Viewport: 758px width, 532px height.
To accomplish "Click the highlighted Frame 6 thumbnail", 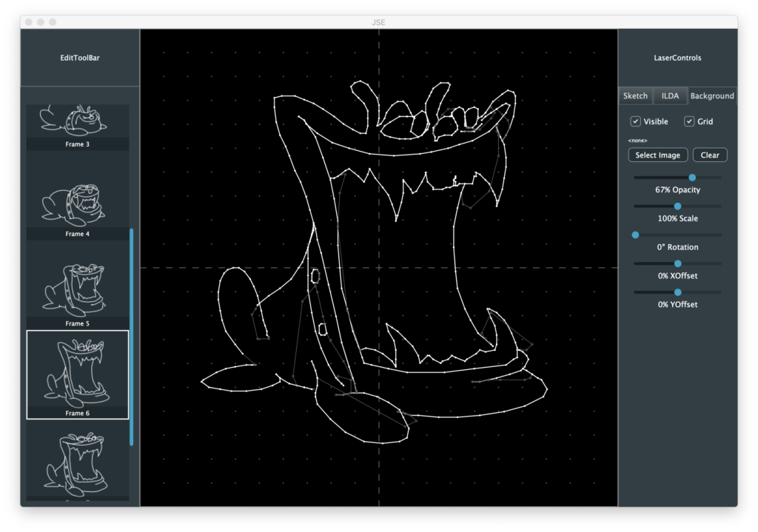I will point(77,374).
